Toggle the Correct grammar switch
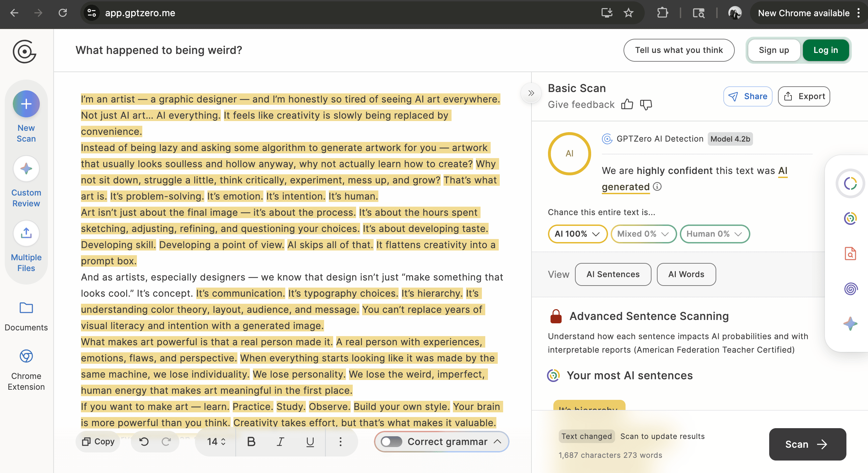868x473 pixels. point(392,442)
